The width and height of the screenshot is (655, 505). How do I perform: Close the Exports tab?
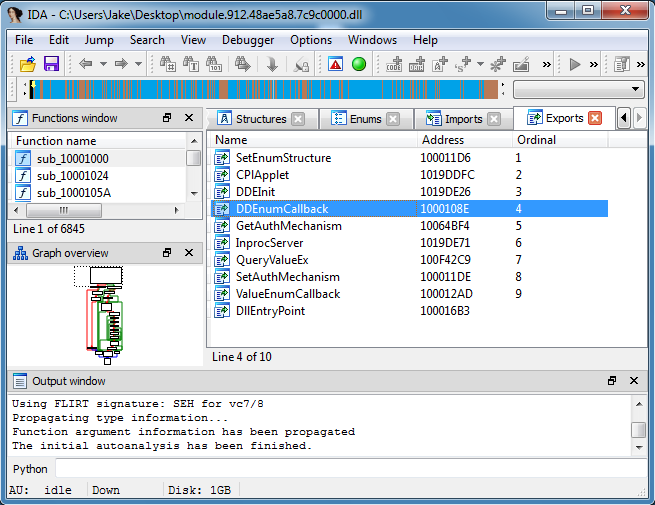pyautogui.click(x=595, y=118)
